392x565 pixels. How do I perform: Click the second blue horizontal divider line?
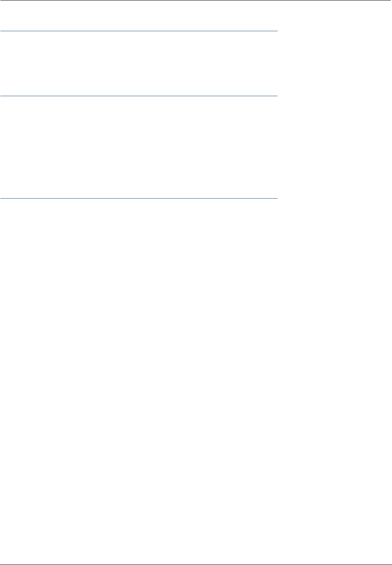139,96
